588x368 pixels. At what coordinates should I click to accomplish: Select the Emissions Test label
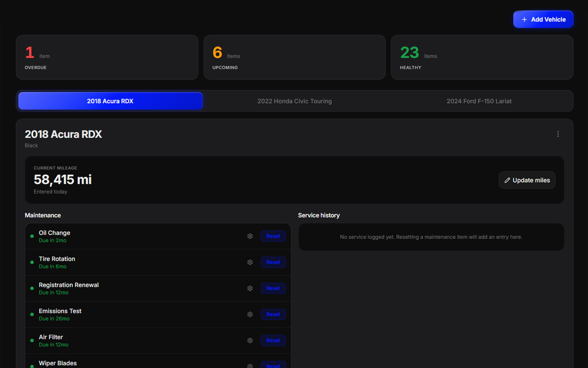60,311
